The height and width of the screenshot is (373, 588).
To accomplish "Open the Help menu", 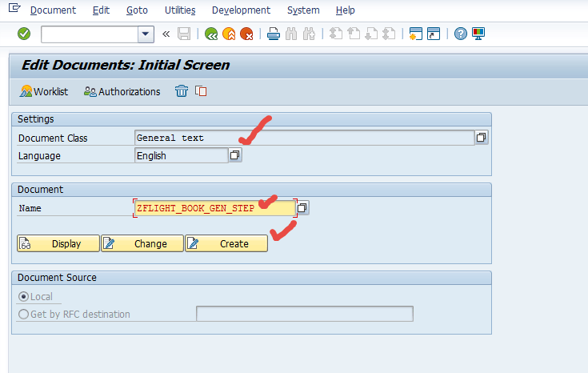I will pyautogui.click(x=345, y=10).
